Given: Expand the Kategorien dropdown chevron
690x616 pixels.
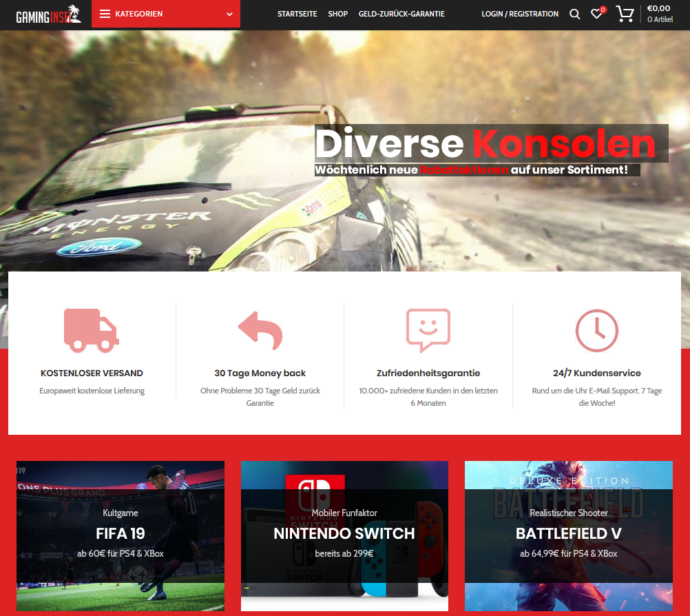Looking at the screenshot, I should point(229,14).
